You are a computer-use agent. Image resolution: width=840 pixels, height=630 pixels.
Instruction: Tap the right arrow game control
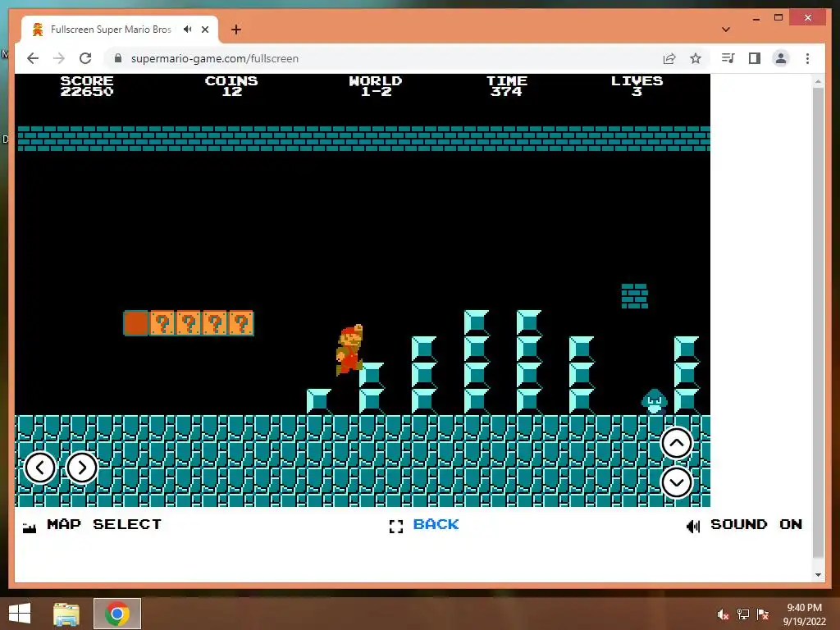coord(82,468)
